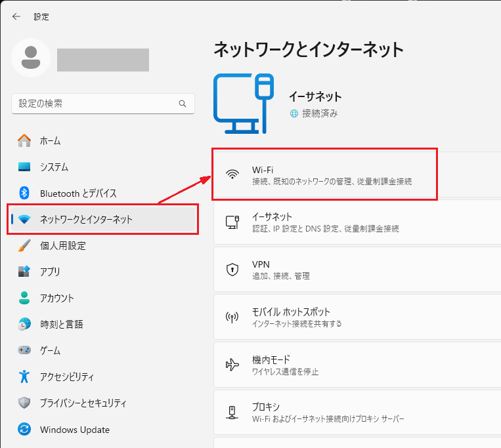Click the 個人用設定 paintbrush icon
This screenshot has height=448, width=501.
click(x=24, y=245)
